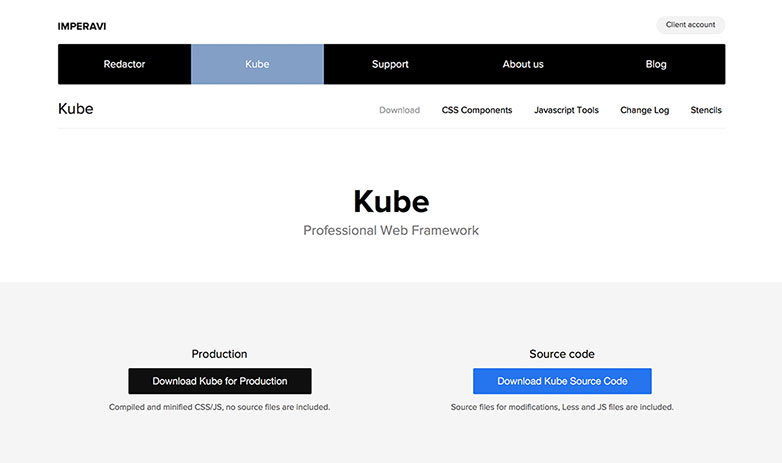
Task: Open the Blog nav tab
Action: [656, 64]
